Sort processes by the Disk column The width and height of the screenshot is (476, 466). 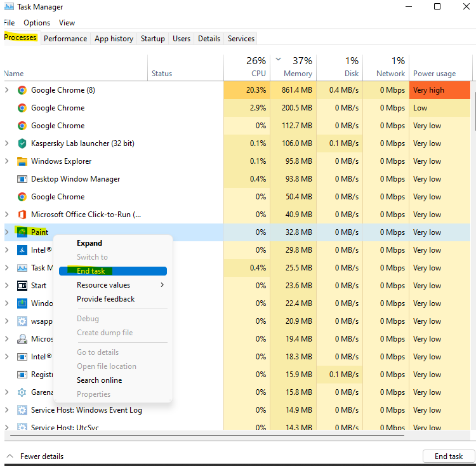(340, 68)
